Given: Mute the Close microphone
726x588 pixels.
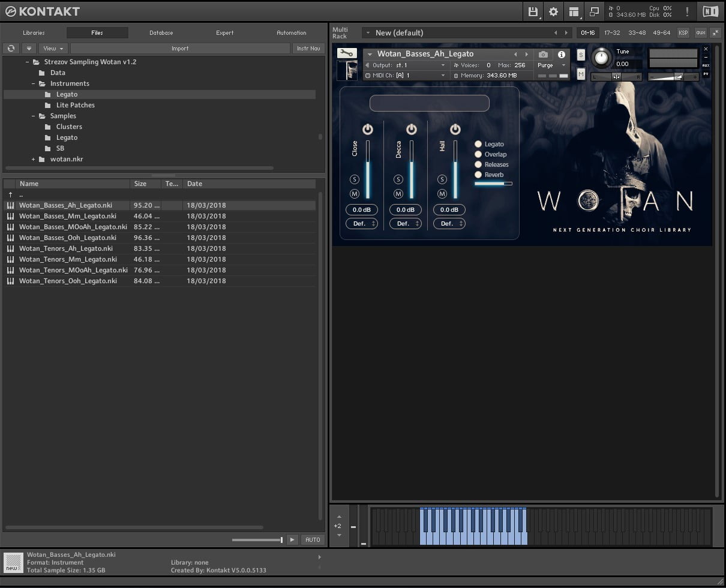Looking at the screenshot, I should pos(355,194).
